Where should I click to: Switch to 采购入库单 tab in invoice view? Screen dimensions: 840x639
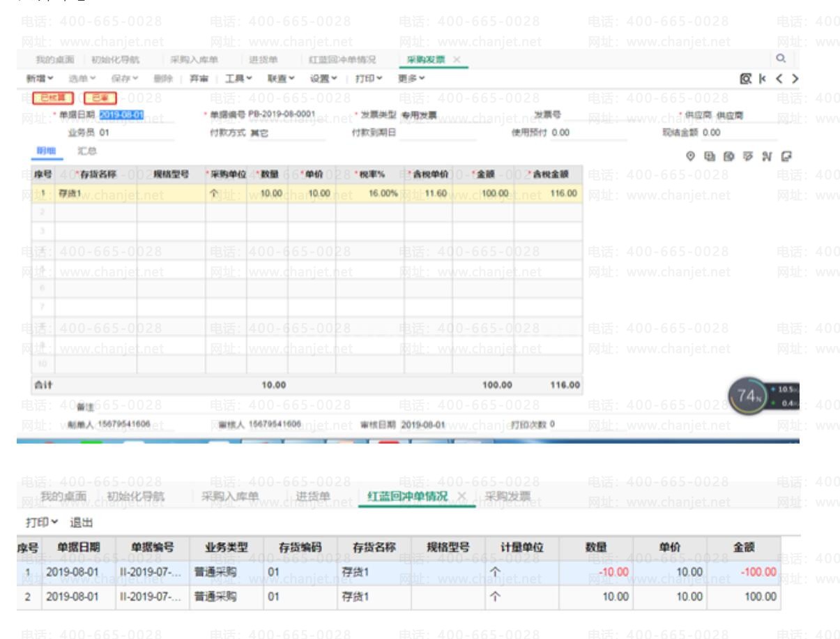tap(194, 61)
